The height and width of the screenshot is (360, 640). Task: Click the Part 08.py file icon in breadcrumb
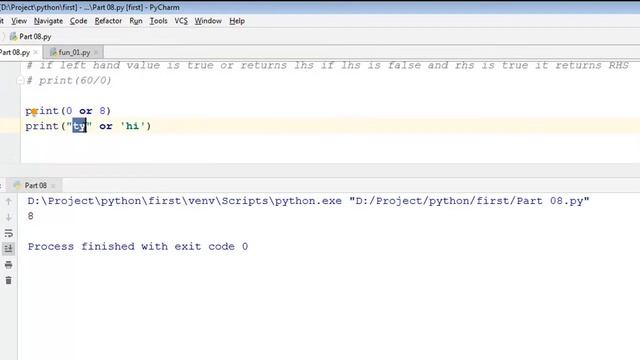13,37
